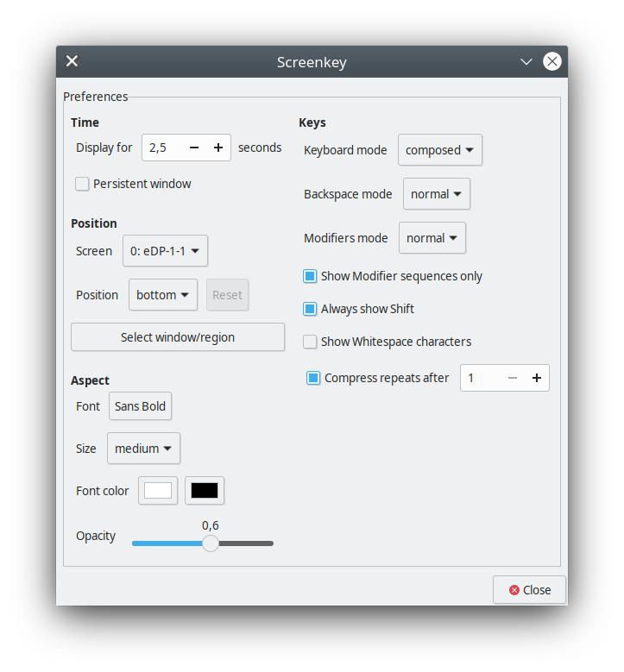624x672 pixels.
Task: Expand the Backspace mode dropdown
Action: [436, 194]
